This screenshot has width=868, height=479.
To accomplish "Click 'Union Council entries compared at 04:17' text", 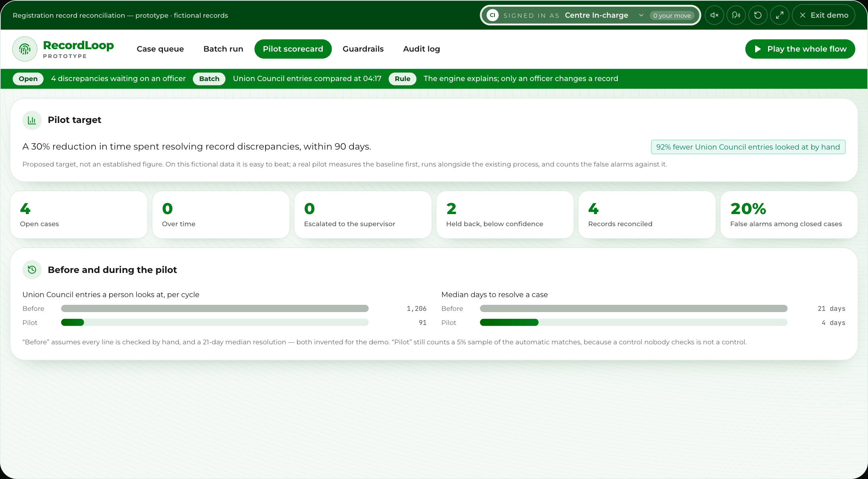I will (307, 79).
